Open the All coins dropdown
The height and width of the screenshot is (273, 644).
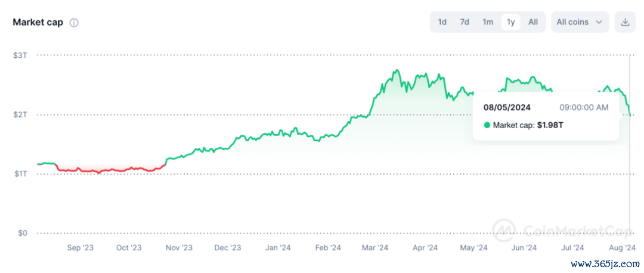pos(580,22)
